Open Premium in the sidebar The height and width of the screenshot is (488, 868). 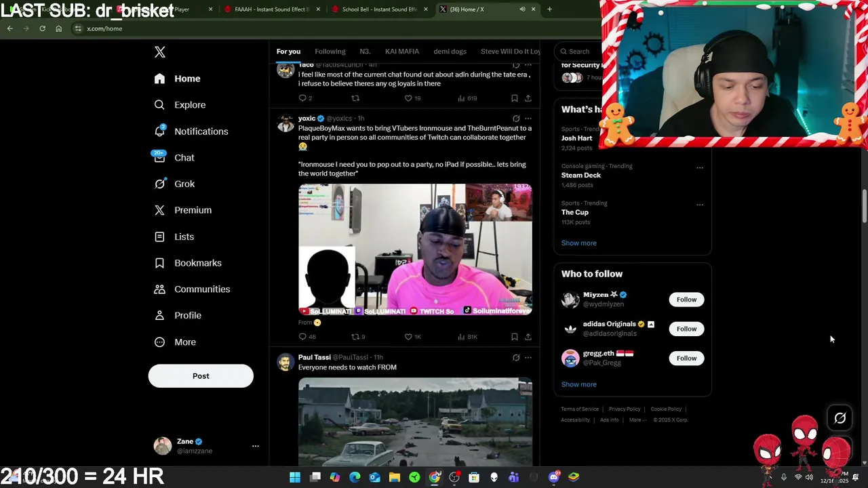coord(183,210)
